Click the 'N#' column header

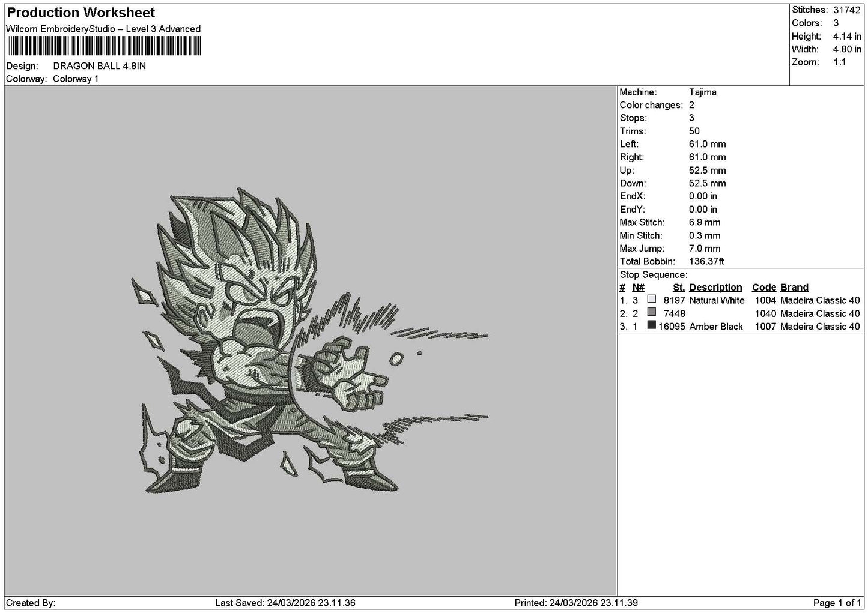pyautogui.click(x=638, y=288)
